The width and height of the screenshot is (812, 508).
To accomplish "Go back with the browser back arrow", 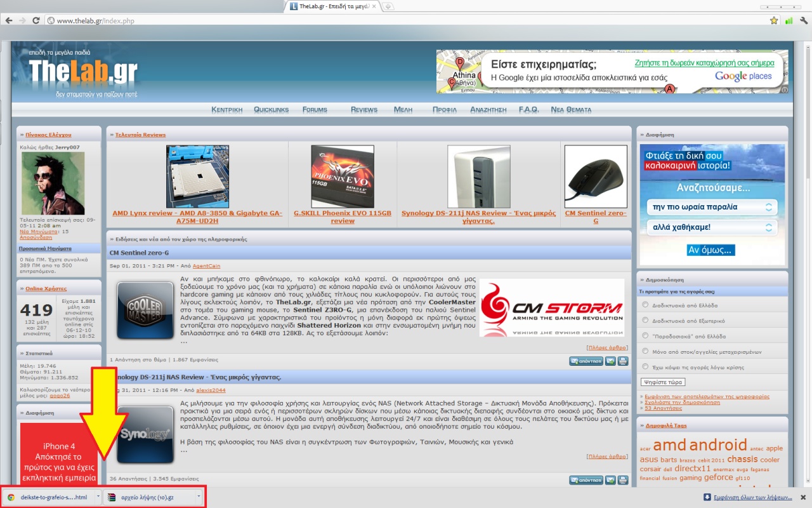I will pyautogui.click(x=8, y=20).
